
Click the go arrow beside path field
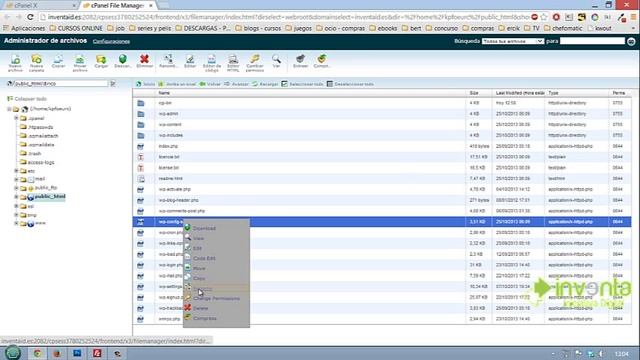click(x=113, y=83)
